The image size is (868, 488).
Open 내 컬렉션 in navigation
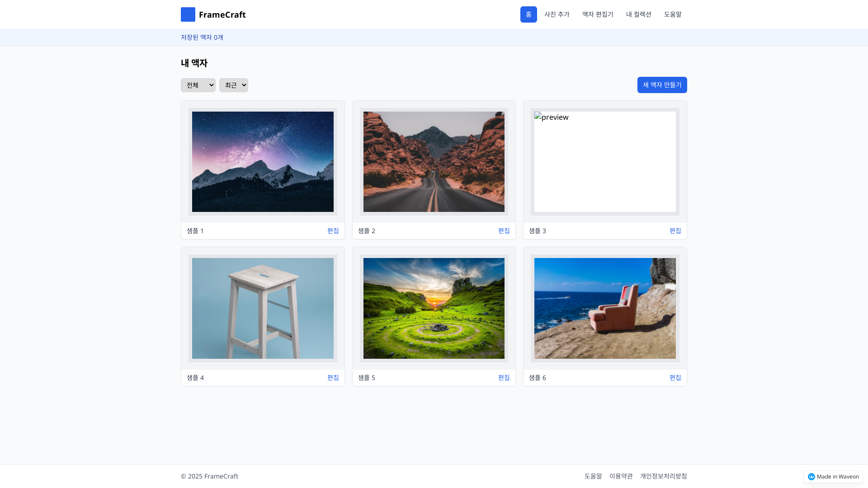pos(638,14)
